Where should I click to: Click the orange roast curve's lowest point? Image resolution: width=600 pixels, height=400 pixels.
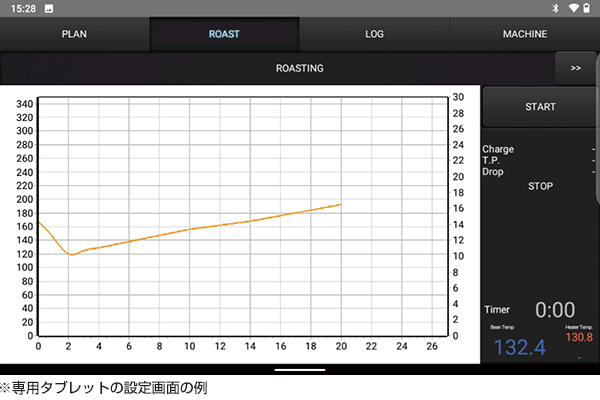[70, 254]
